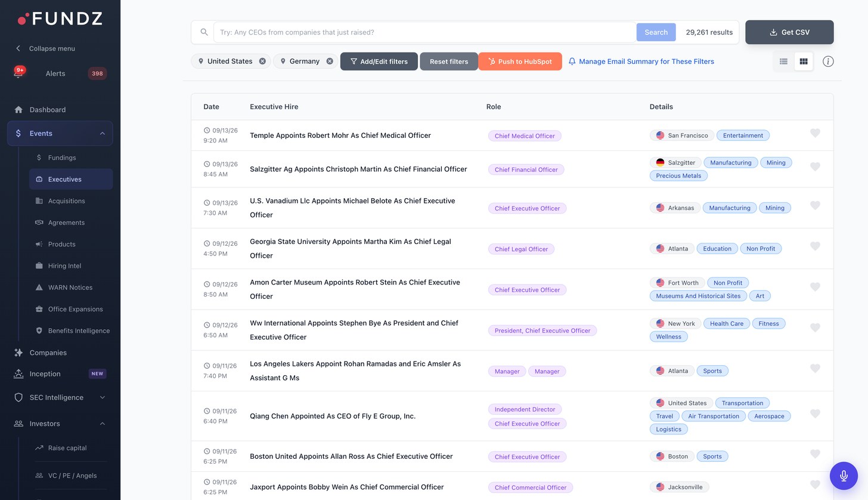Favorite the U.S. Vanadium Llc hire
The height and width of the screenshot is (500, 868).
coord(815,205)
